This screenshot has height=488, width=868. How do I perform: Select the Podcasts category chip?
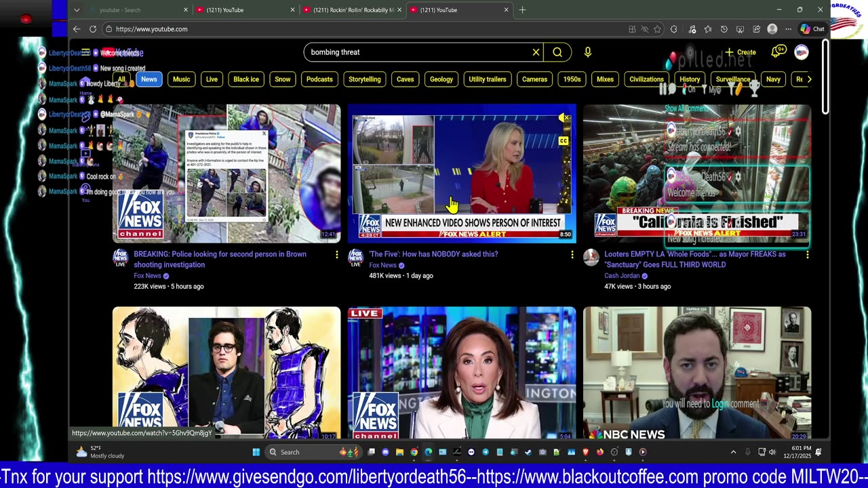point(319,79)
